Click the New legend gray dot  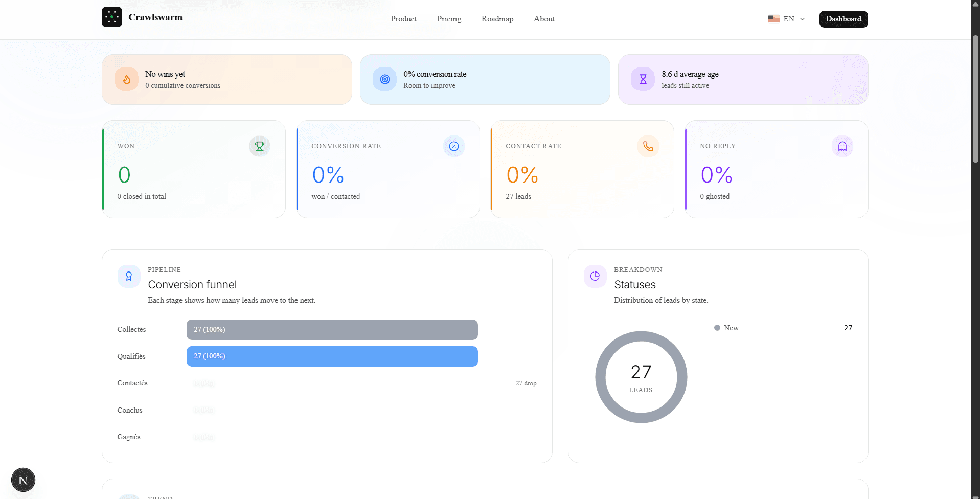[x=717, y=328]
